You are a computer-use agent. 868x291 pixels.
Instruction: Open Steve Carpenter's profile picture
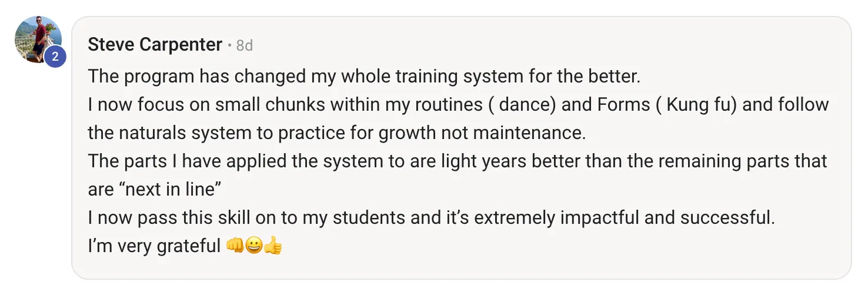38,39
